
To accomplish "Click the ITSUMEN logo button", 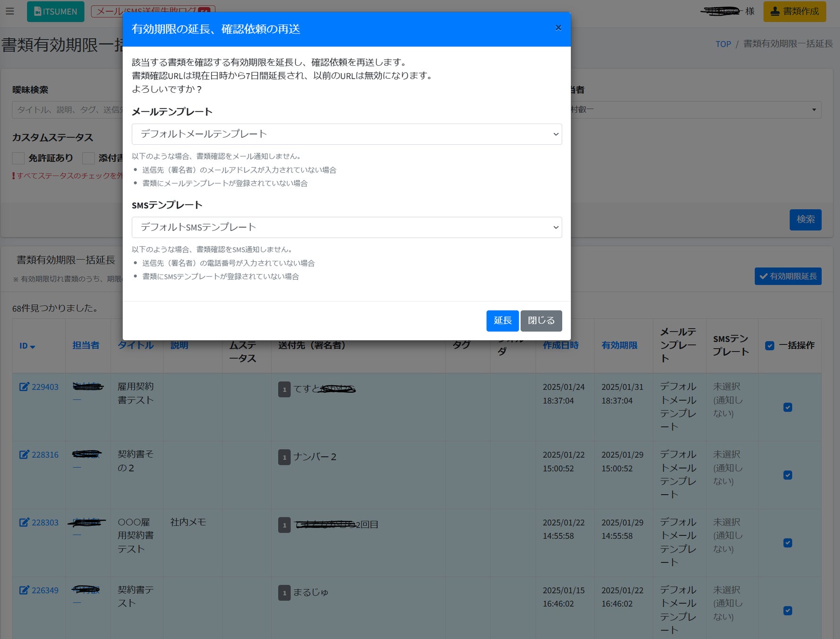I will pos(55,11).
